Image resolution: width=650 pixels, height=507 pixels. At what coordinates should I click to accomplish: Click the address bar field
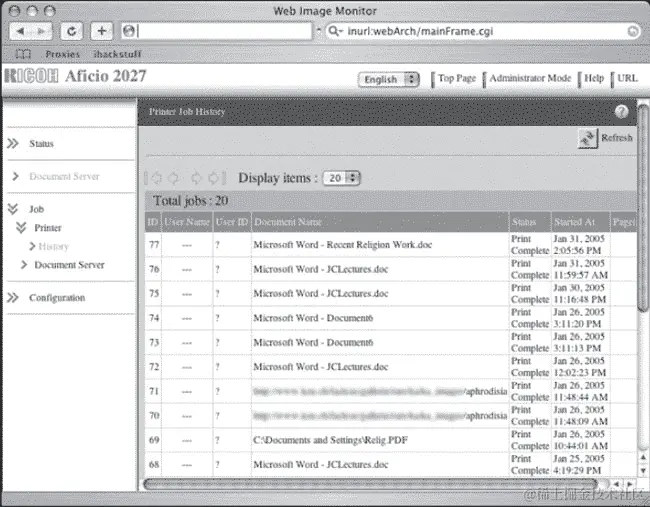pos(216,31)
